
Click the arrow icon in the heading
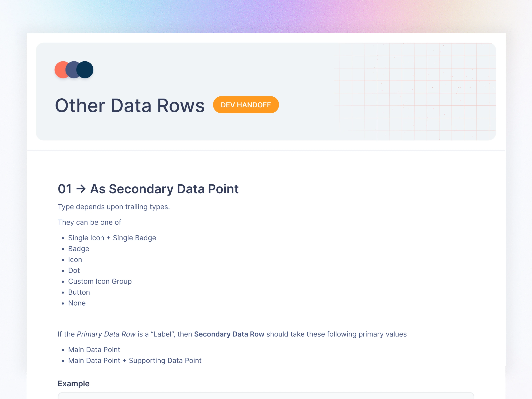coord(81,189)
